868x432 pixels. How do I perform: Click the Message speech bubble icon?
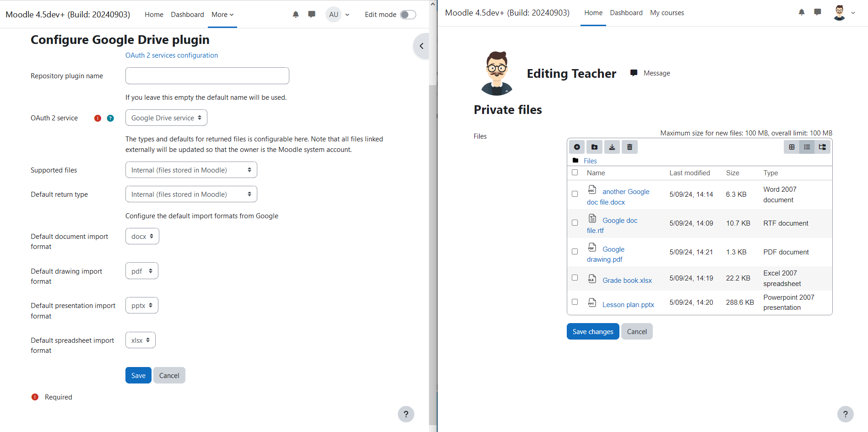(634, 73)
